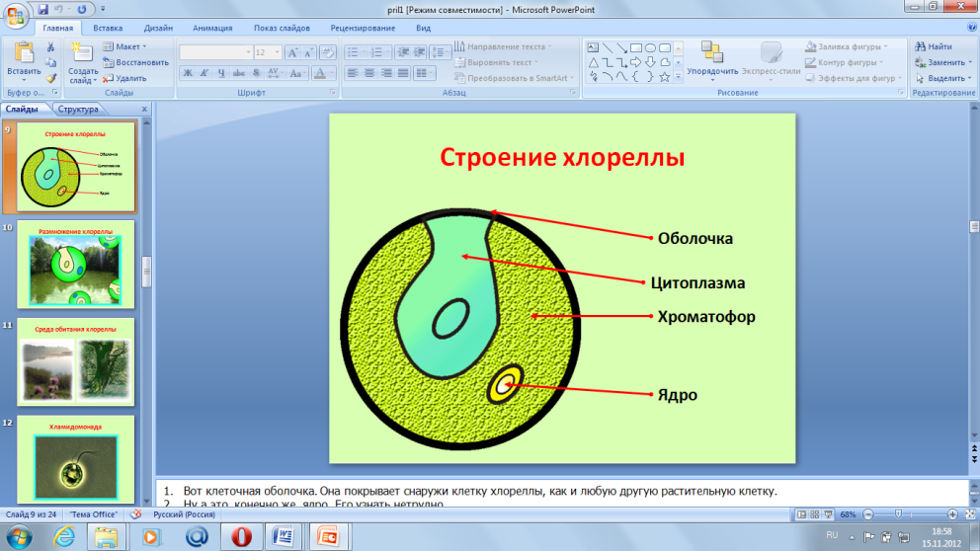The image size is (980, 551).
Task: Open Opera browser from the taskbar
Action: [241, 536]
